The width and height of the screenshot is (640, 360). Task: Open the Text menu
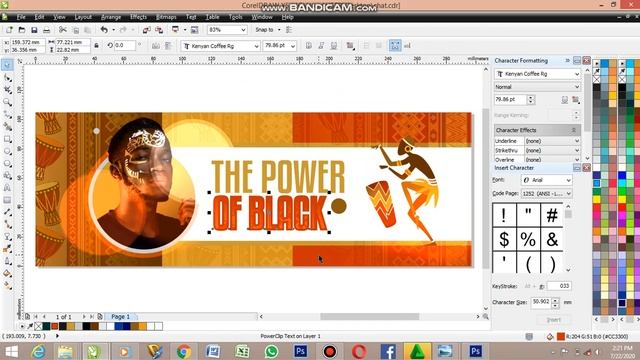[191, 17]
